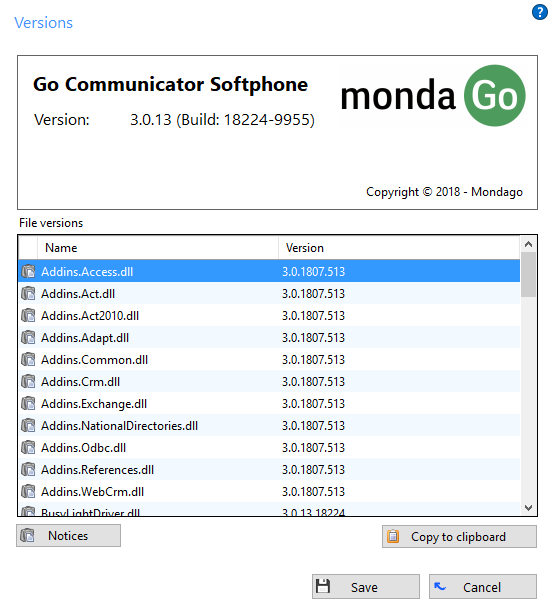Click the file icon beside Addins.WebCrm.dll

(x=28, y=492)
